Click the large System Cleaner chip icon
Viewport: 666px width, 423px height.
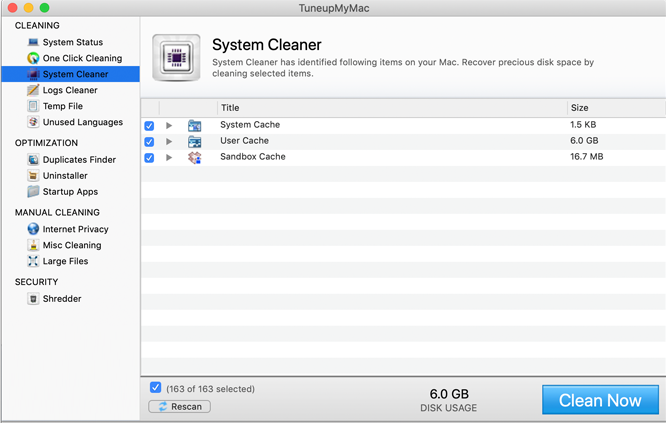coord(176,57)
